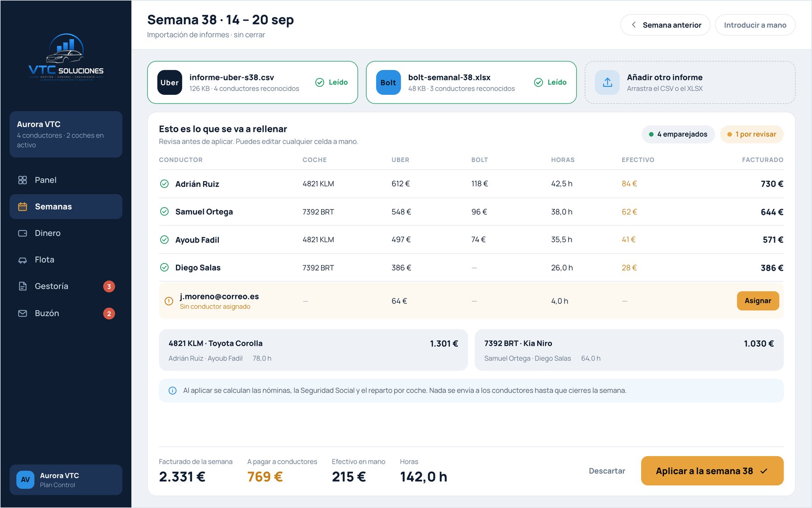Click the Gestoría badge showing 3
Viewport: 812px width, 508px height.
coord(109,287)
